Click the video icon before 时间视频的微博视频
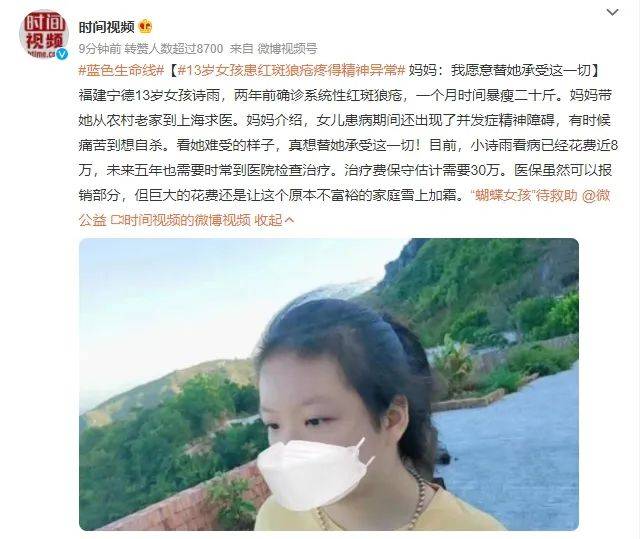The height and width of the screenshot is (539, 640). pyautogui.click(x=116, y=221)
